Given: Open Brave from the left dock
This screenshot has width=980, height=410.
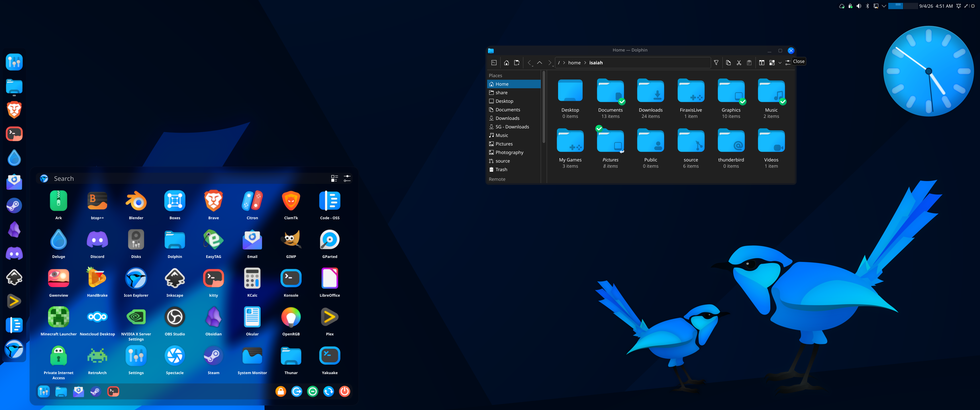Looking at the screenshot, I should coord(14,110).
